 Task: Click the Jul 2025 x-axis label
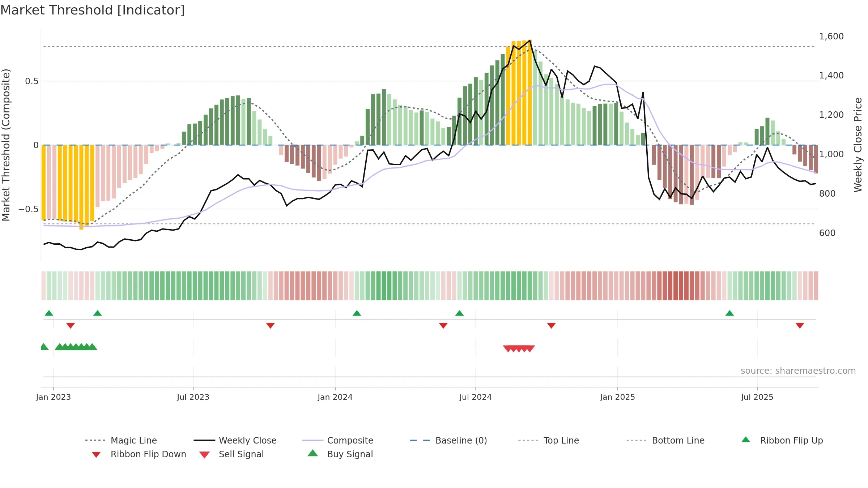click(757, 397)
